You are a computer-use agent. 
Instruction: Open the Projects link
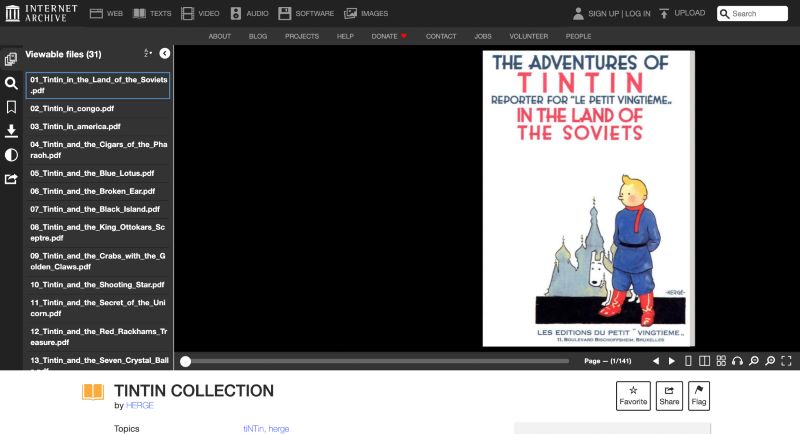[x=302, y=36]
